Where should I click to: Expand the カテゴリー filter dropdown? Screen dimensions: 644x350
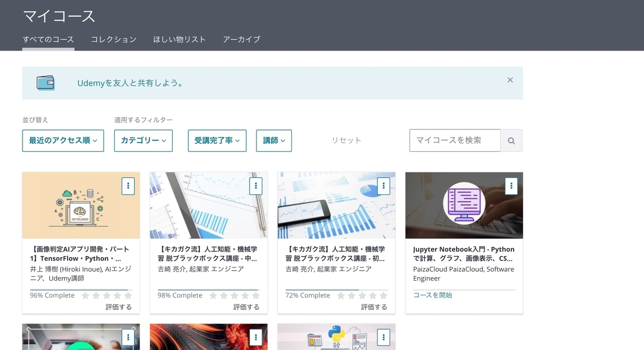(x=143, y=141)
